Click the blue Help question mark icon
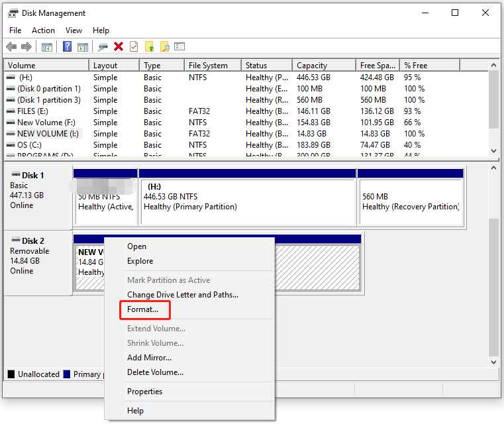 [67, 46]
